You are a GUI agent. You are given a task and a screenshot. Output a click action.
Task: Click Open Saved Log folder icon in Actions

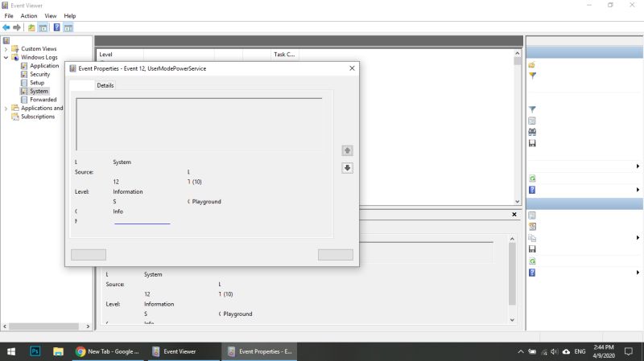point(532,65)
